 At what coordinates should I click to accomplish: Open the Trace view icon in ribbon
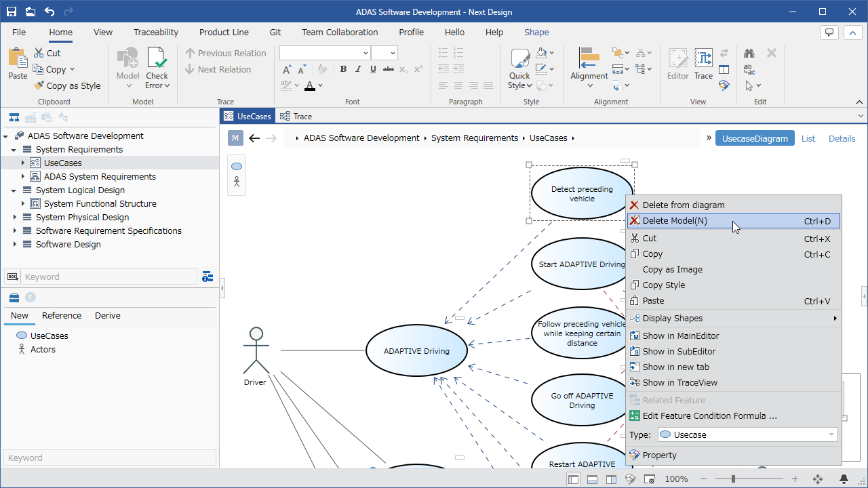click(703, 64)
